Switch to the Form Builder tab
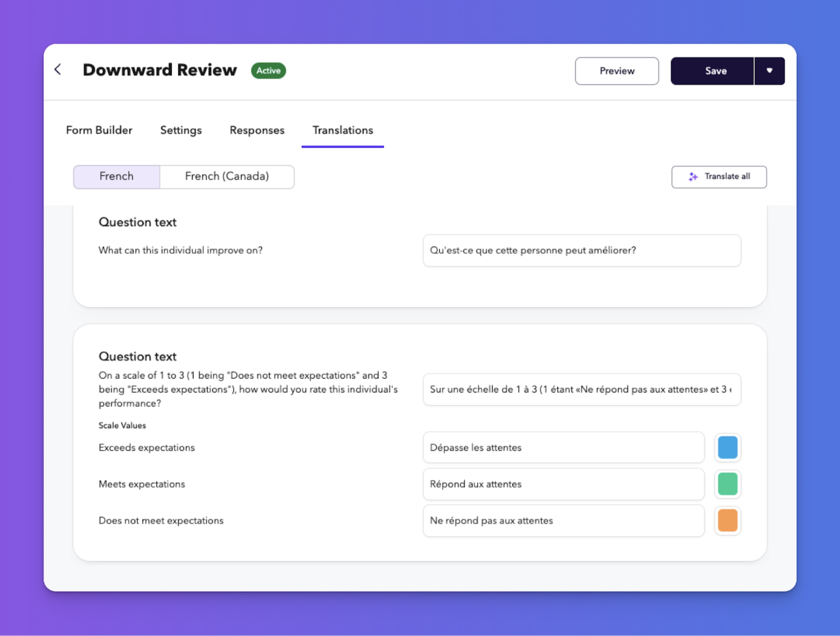 click(x=99, y=130)
